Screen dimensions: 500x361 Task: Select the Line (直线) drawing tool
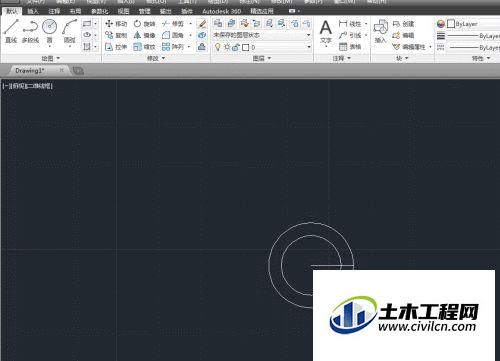pyautogui.click(x=11, y=31)
